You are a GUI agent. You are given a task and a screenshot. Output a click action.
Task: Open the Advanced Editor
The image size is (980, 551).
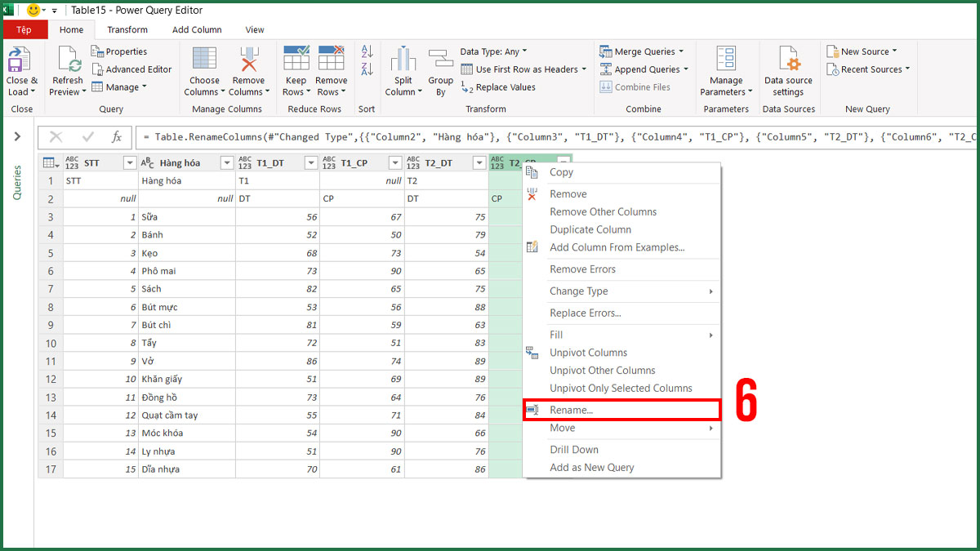point(131,69)
